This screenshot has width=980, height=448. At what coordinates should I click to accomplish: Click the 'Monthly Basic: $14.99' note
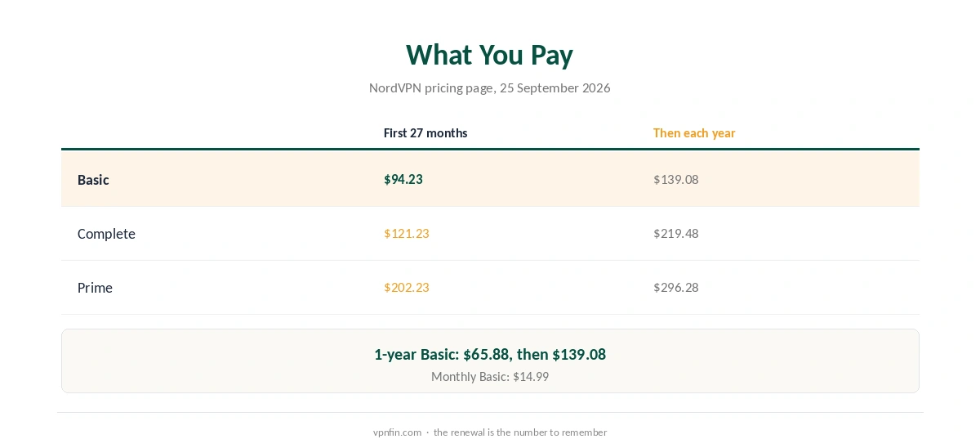[x=490, y=377]
